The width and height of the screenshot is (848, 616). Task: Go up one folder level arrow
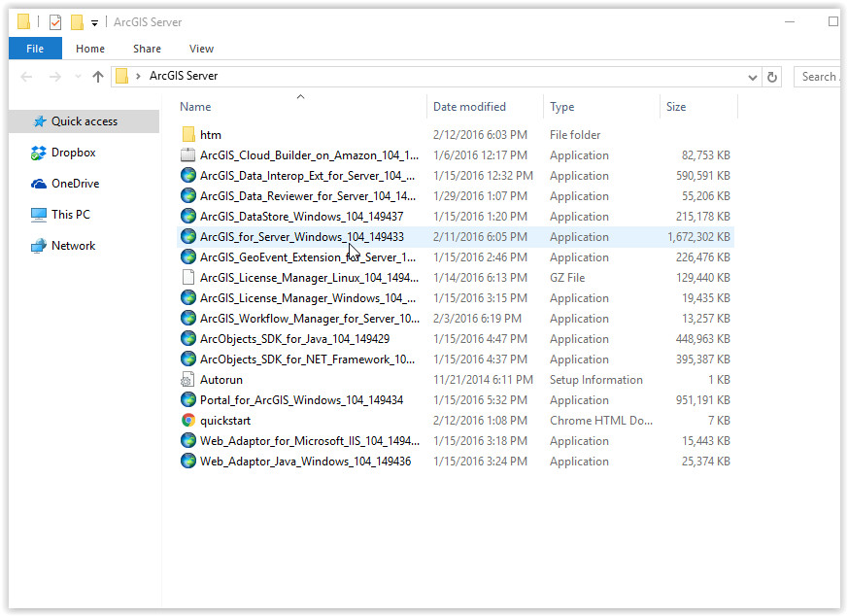(x=98, y=77)
